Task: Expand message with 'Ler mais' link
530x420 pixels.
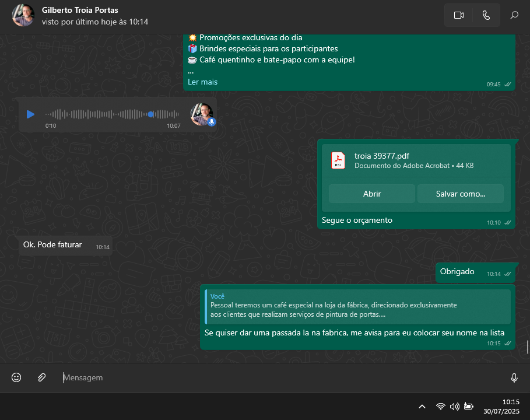Action: pyautogui.click(x=202, y=82)
